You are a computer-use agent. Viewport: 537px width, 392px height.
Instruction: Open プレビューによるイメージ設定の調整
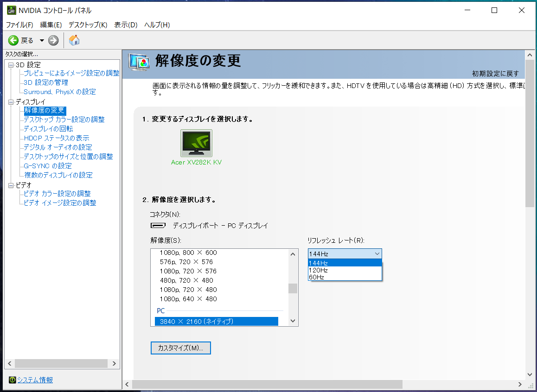click(x=71, y=73)
